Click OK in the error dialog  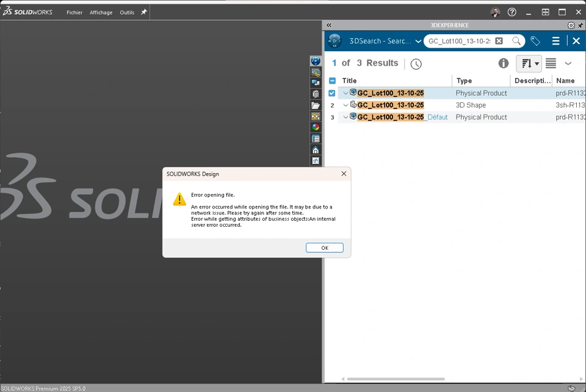324,248
